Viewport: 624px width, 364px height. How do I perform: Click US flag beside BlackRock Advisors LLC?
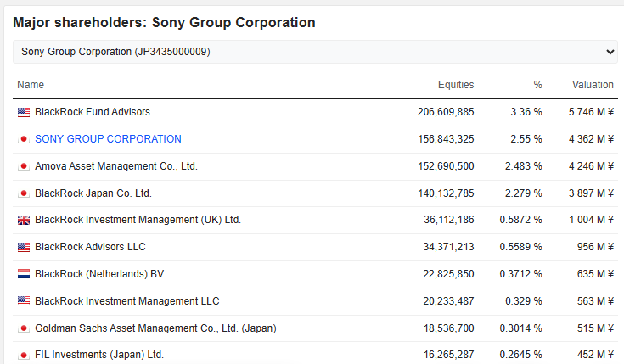click(x=23, y=248)
